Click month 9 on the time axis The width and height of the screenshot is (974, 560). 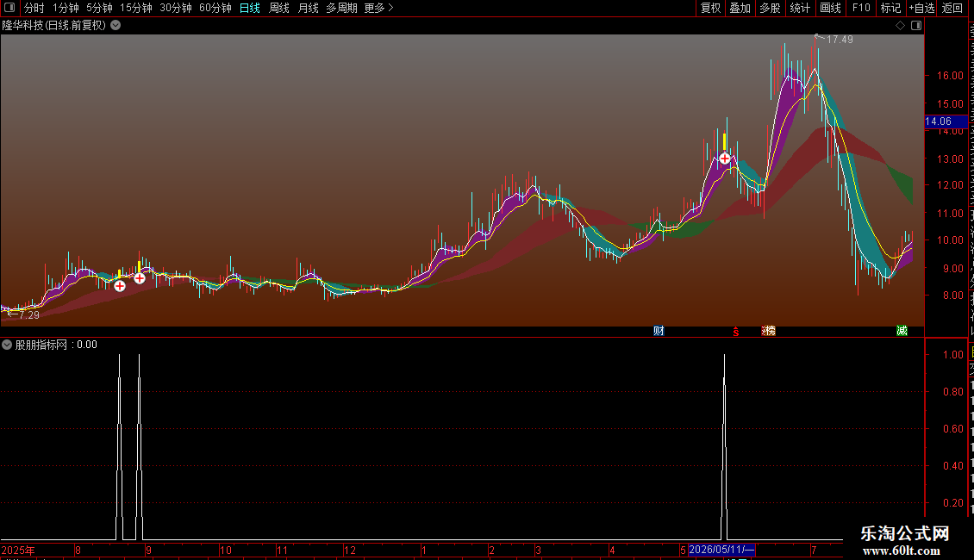point(148,550)
